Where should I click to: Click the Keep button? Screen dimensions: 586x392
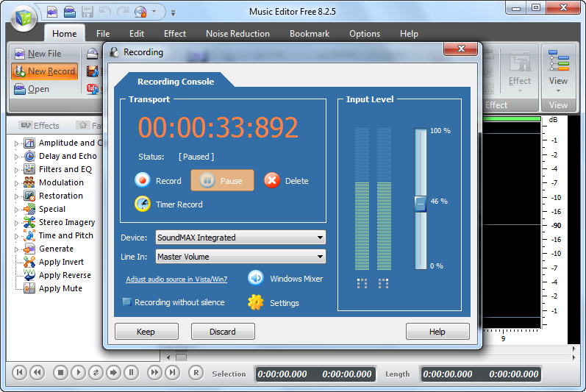pos(146,332)
